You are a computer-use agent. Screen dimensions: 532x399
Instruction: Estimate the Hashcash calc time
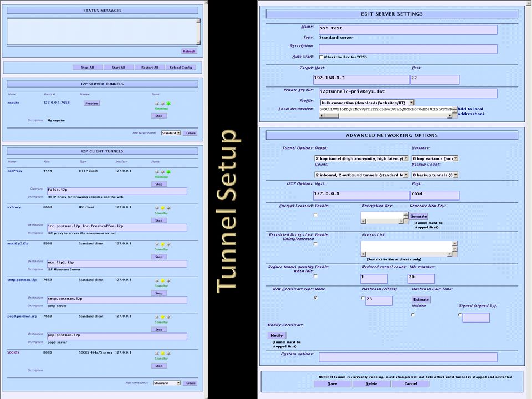coord(421,300)
